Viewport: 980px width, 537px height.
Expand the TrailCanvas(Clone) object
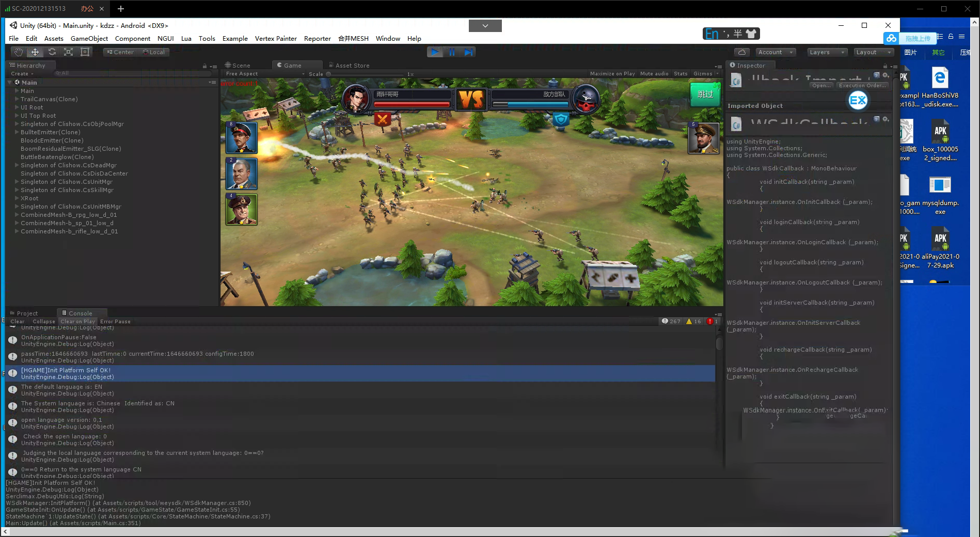pyautogui.click(x=17, y=99)
